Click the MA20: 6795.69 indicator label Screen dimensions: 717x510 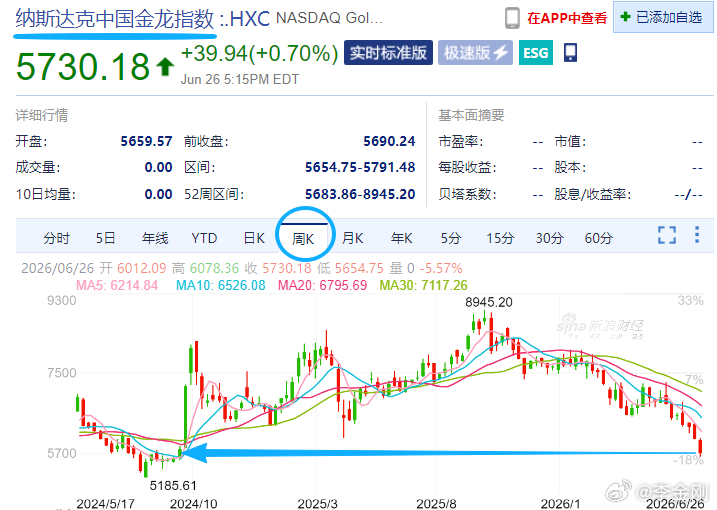(x=322, y=285)
